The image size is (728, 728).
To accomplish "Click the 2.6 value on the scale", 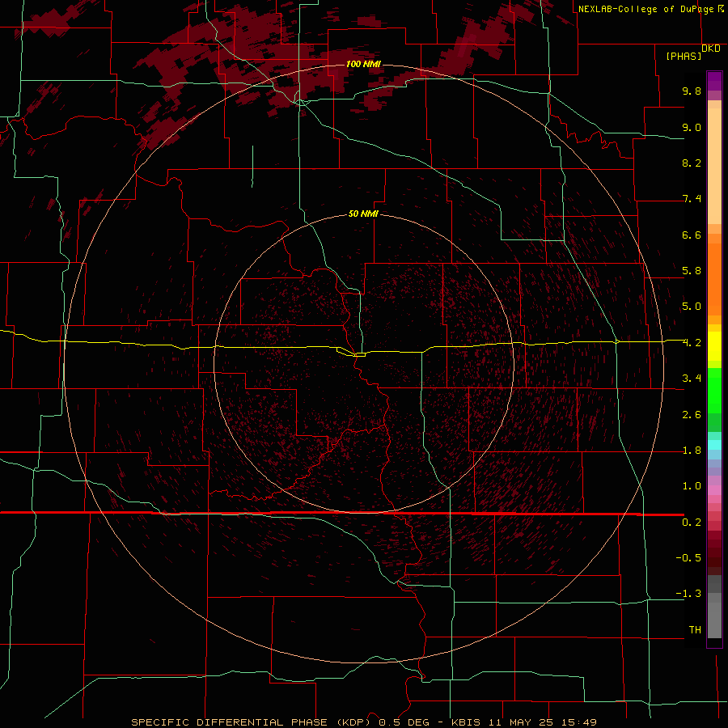I will 692,415.
